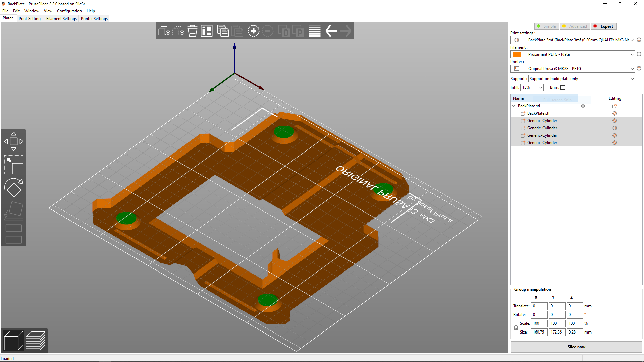
Task: Select the Rotate gizmo tool
Action: tap(14, 188)
